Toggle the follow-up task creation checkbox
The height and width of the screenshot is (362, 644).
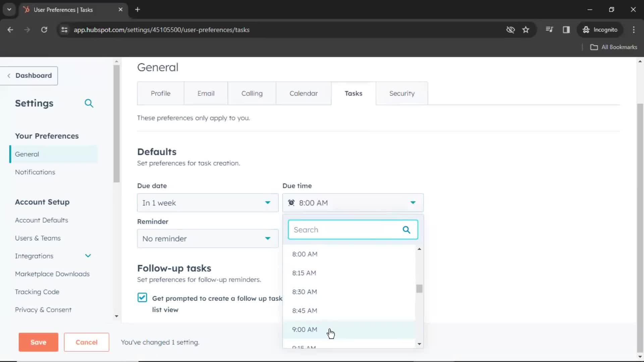143,298
